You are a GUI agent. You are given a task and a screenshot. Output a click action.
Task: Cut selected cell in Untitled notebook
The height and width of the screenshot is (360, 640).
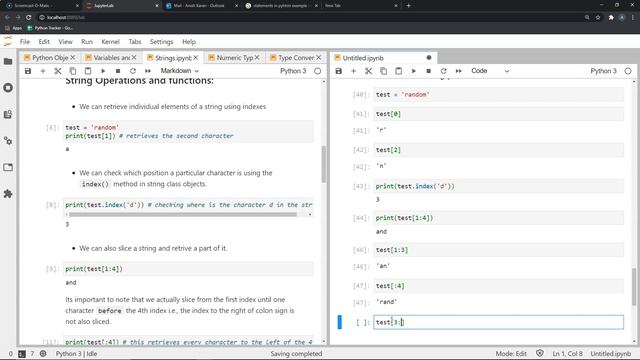tap(369, 71)
